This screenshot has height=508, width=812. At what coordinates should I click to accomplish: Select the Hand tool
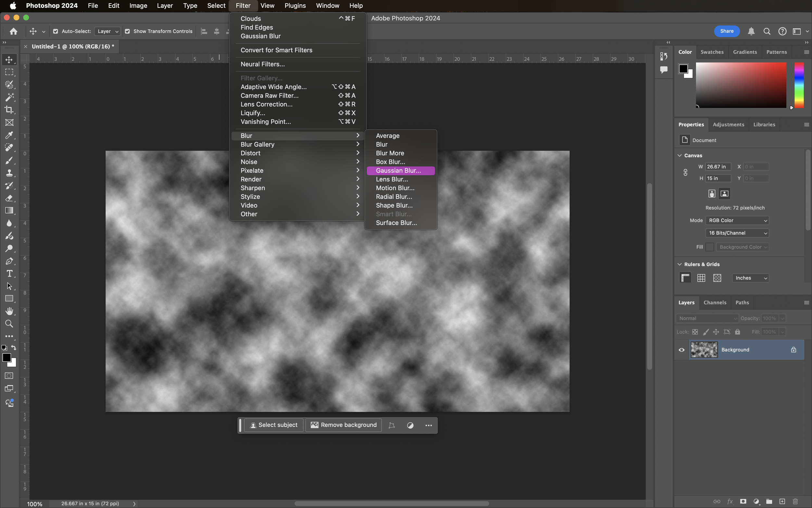pos(9,311)
